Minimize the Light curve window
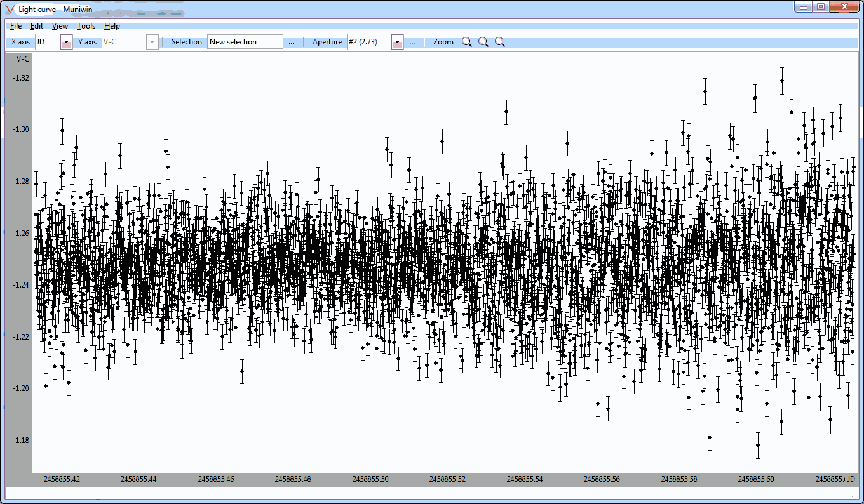 click(x=804, y=6)
